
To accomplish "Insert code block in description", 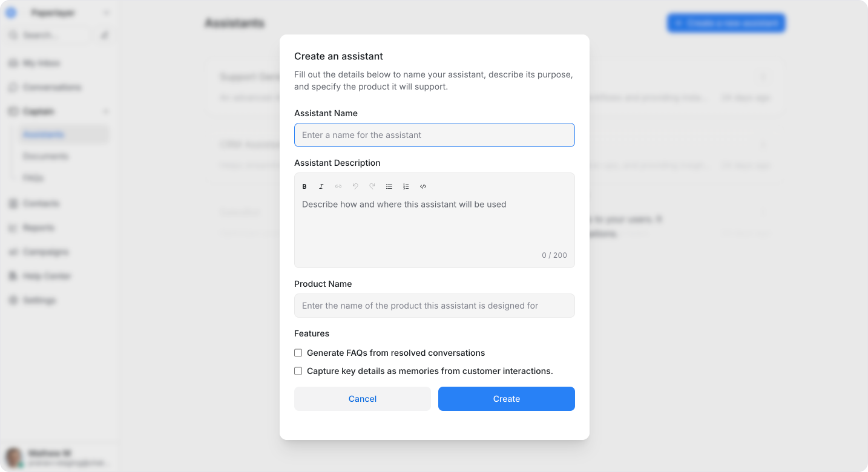I will click(423, 186).
